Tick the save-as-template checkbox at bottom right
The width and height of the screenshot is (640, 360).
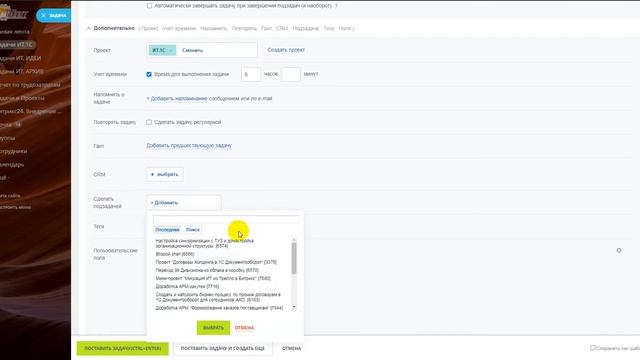593,348
